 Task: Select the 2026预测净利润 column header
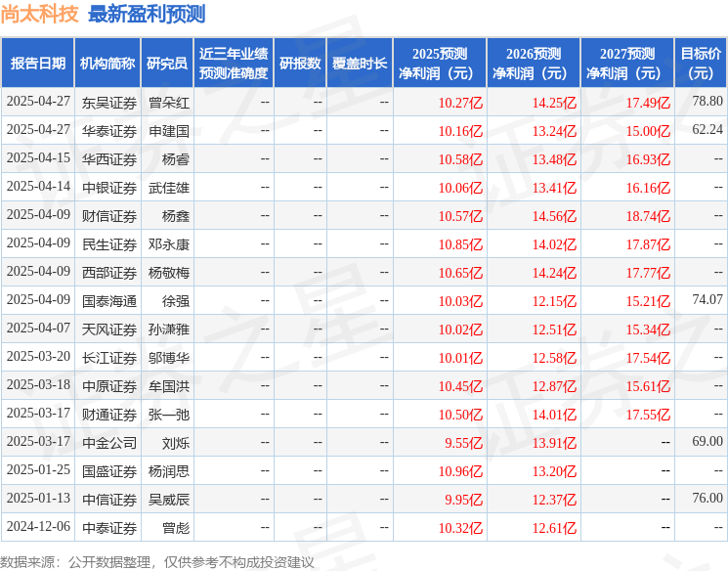click(534, 64)
